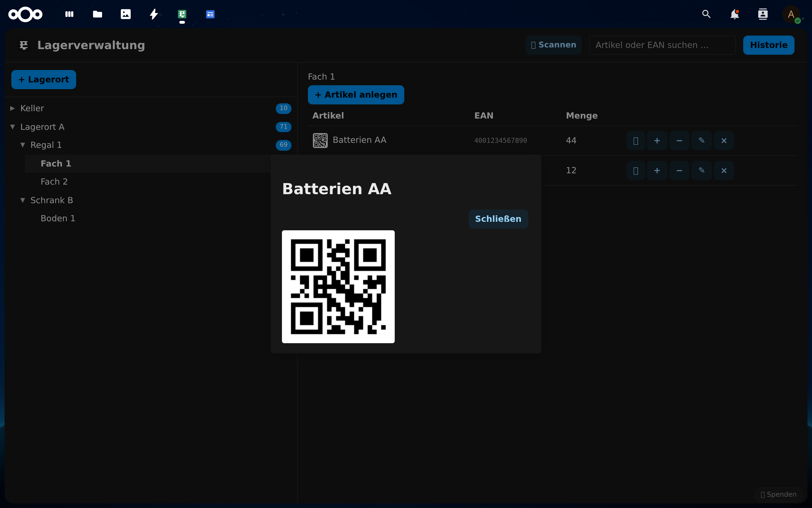This screenshot has width=812, height=508.
Task: Click the Batterien AA dialog heading
Action: [x=337, y=189]
